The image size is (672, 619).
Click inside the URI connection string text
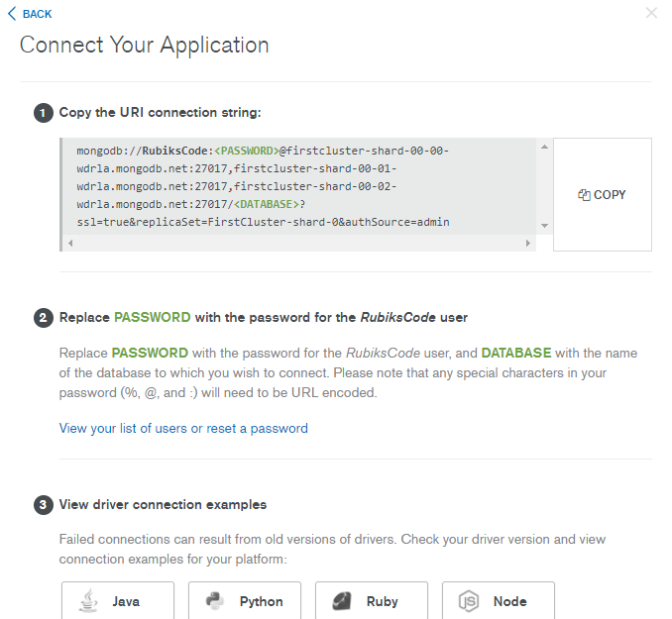point(263,186)
